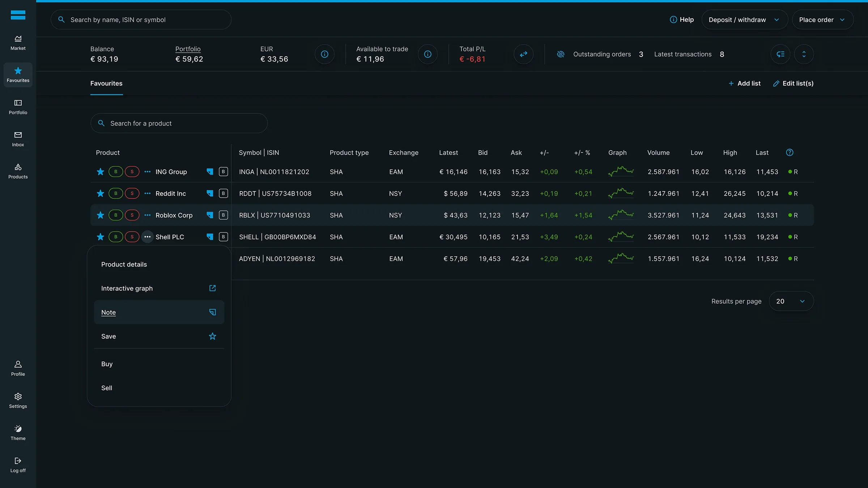868x488 pixels.
Task: Click the Reddit Inc product name
Action: coord(171,193)
